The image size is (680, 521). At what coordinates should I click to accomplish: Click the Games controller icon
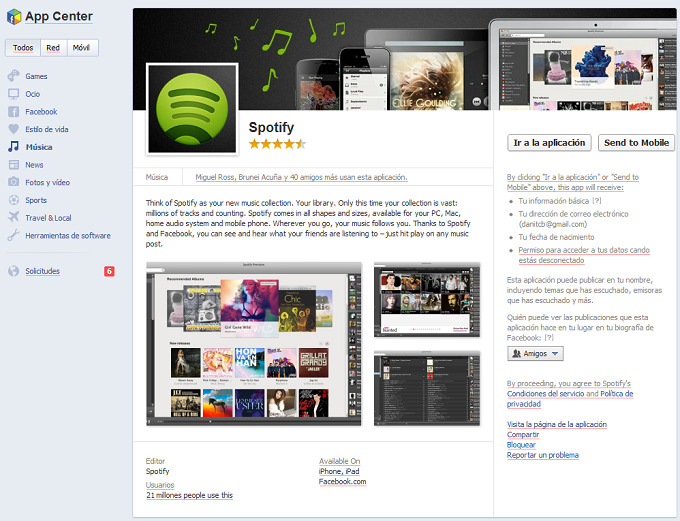(13, 76)
